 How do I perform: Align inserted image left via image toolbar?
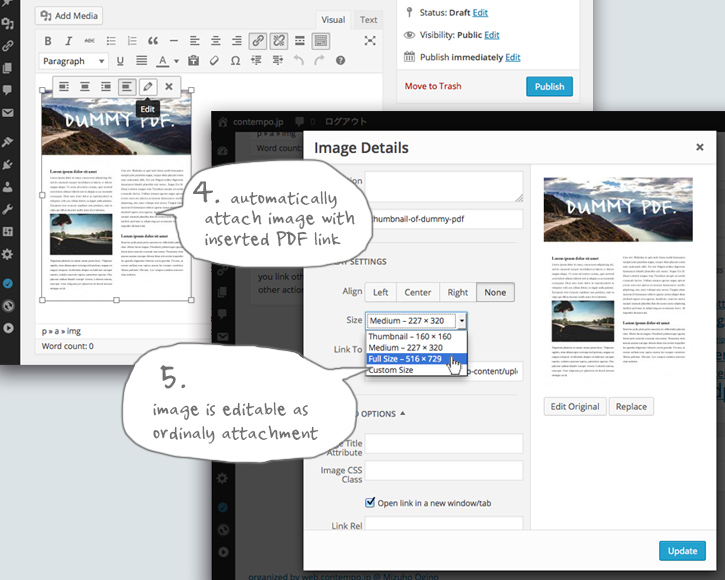(x=64, y=86)
